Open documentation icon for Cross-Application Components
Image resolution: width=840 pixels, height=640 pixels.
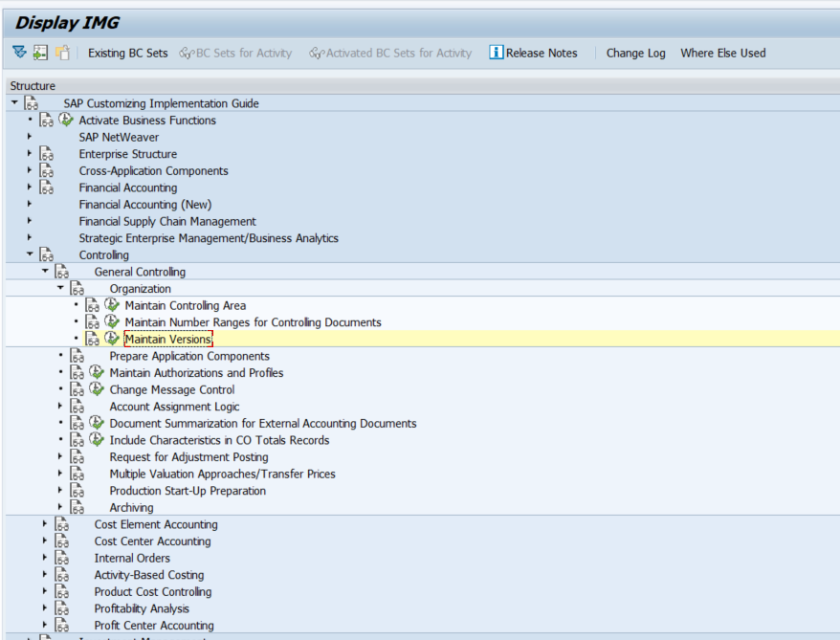point(47,170)
